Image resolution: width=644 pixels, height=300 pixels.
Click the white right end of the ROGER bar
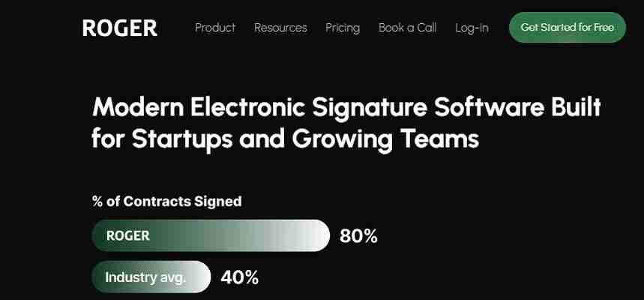coord(319,235)
